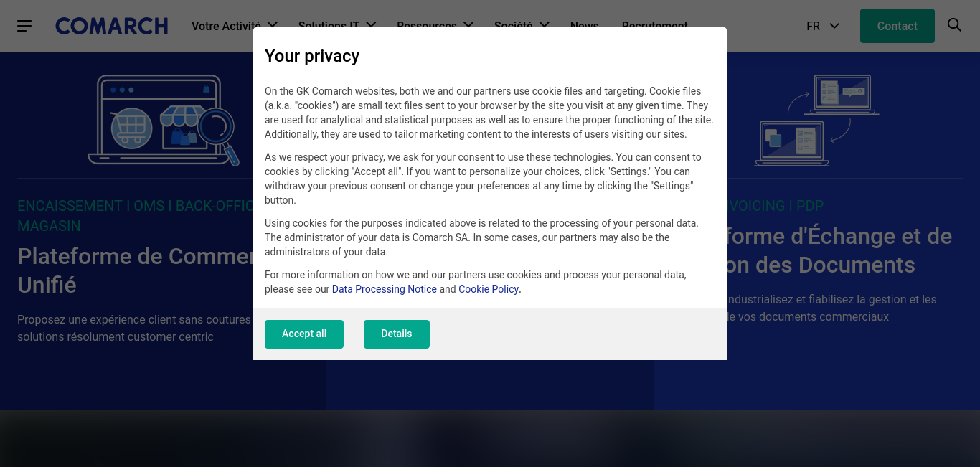Screen dimensions: 980x467
Task: Click the green Contact button
Action: click(897, 26)
